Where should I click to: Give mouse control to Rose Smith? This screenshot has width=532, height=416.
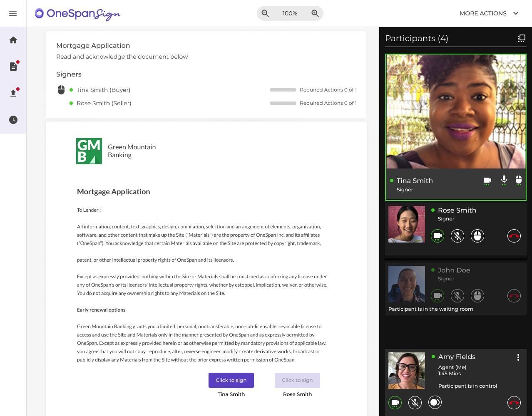(x=477, y=236)
